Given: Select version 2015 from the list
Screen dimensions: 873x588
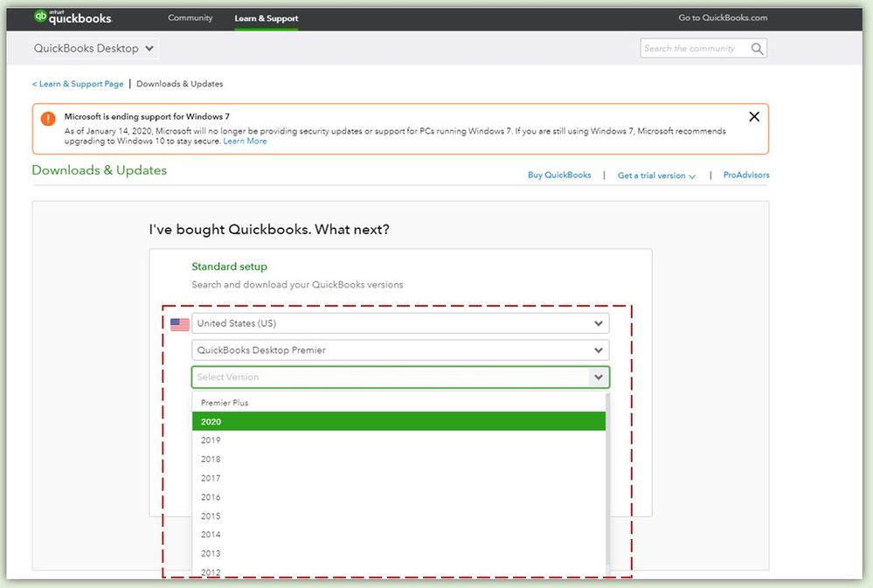Looking at the screenshot, I should [x=398, y=516].
